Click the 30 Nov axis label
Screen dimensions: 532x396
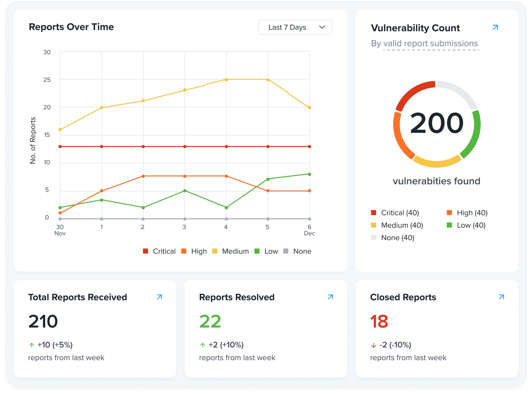(x=60, y=230)
